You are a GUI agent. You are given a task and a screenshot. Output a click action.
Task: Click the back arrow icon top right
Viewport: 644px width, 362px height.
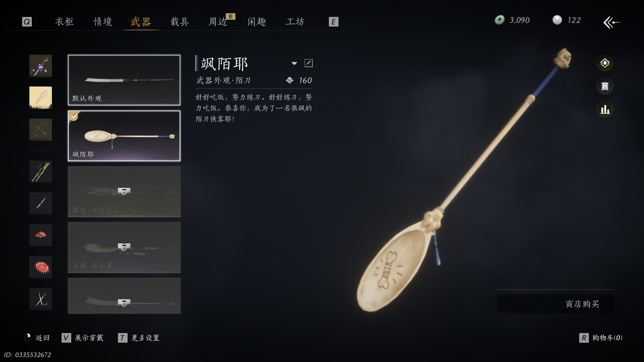[x=611, y=22]
